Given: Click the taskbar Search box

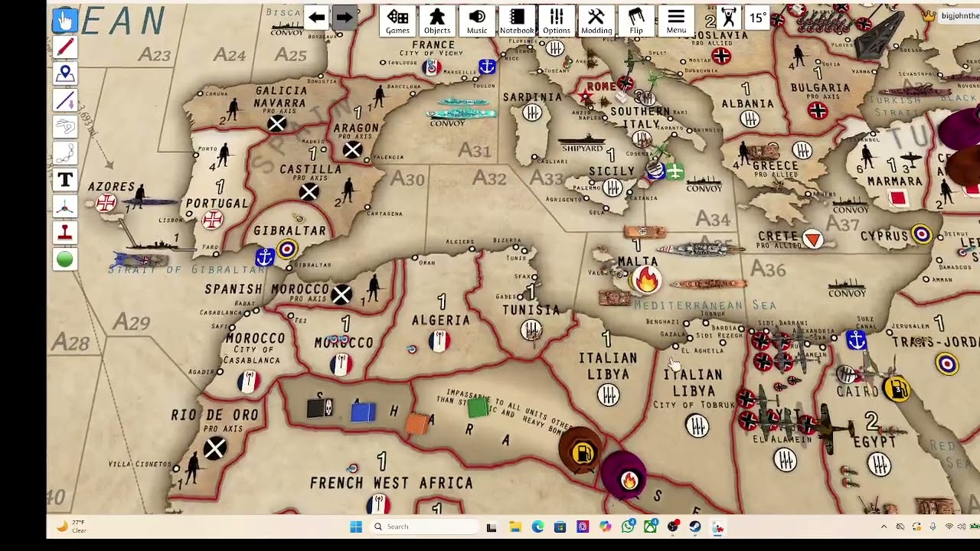Looking at the screenshot, I should (x=426, y=527).
